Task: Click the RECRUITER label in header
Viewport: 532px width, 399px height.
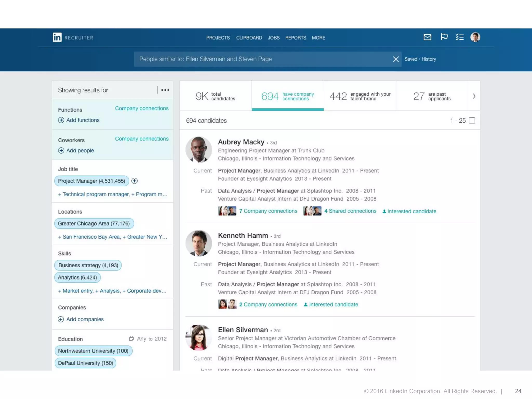Action: (x=79, y=38)
